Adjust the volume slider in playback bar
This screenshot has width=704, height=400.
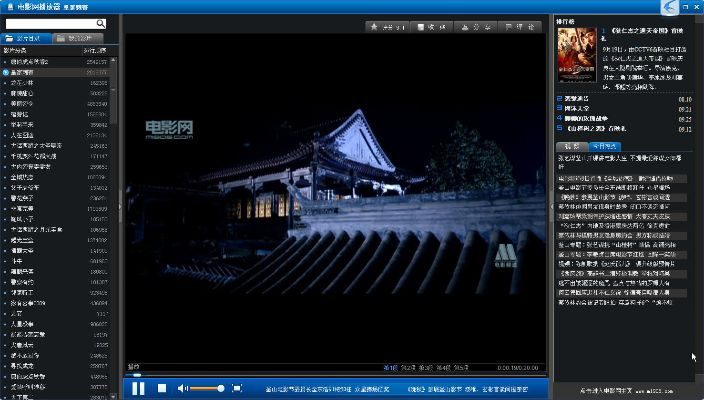(x=207, y=388)
